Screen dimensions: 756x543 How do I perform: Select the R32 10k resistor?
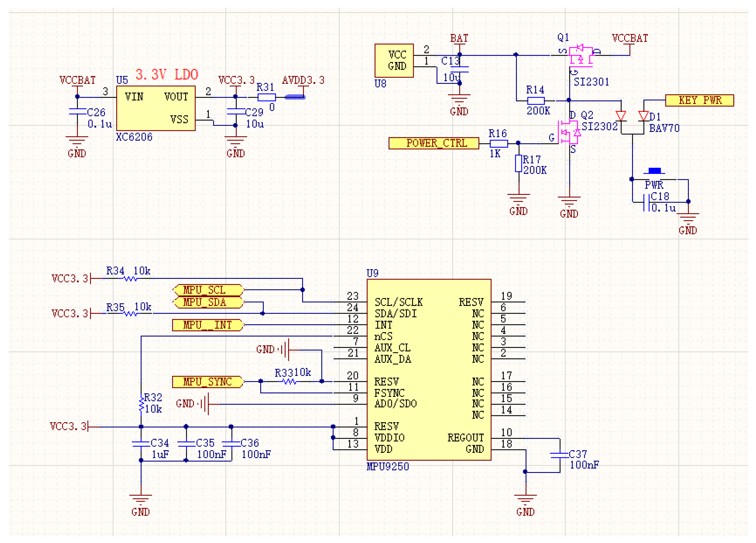141,404
